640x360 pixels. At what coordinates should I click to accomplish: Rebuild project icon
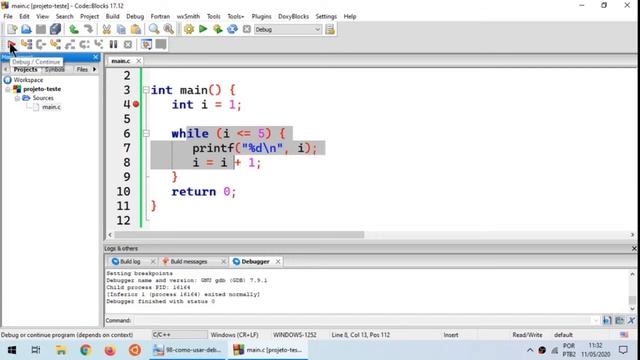click(232, 29)
